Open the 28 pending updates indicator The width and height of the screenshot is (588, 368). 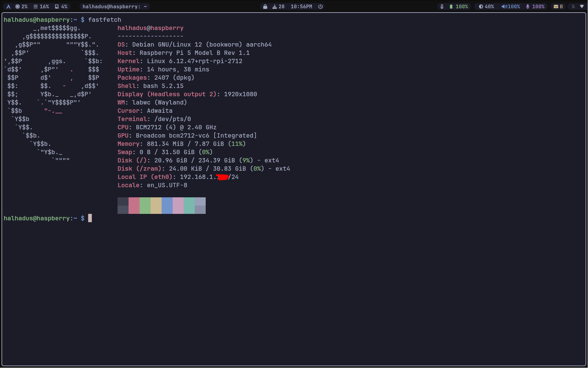tap(278, 6)
